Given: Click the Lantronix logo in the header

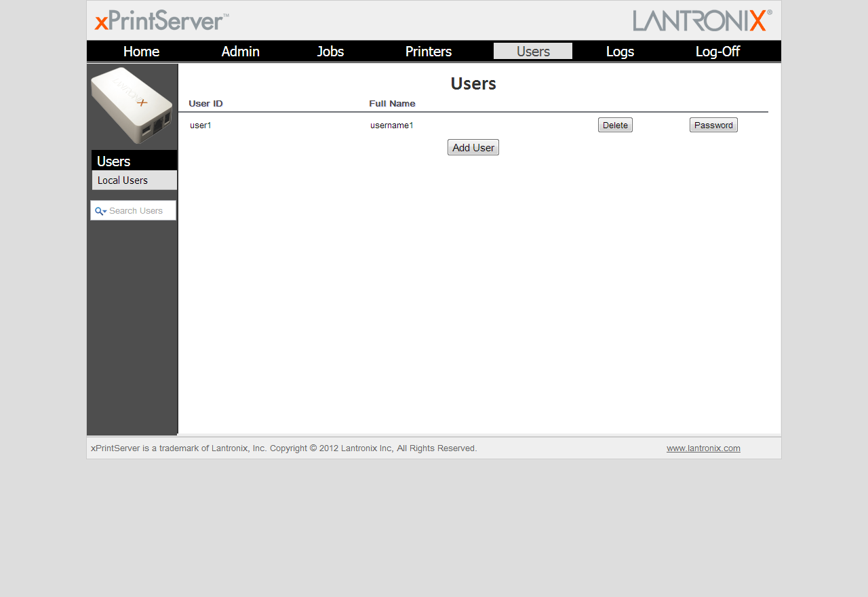Looking at the screenshot, I should (702, 20).
